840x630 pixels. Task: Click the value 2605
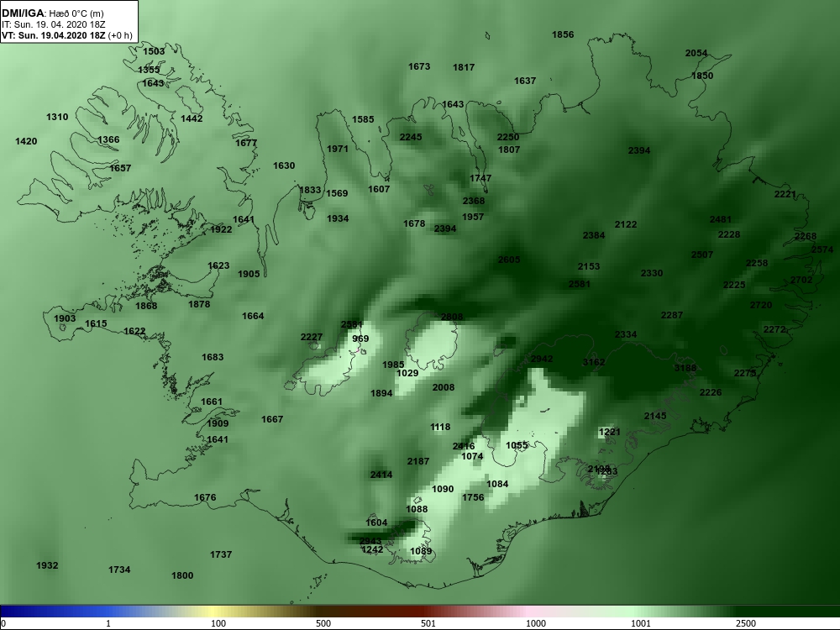509,260
